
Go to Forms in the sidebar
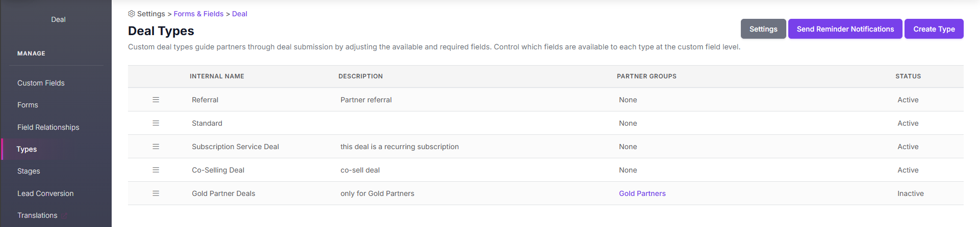(28, 105)
